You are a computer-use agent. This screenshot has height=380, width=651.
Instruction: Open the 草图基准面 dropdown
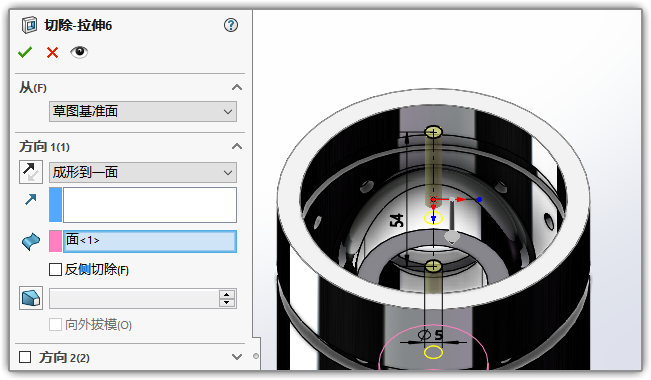tap(143, 111)
